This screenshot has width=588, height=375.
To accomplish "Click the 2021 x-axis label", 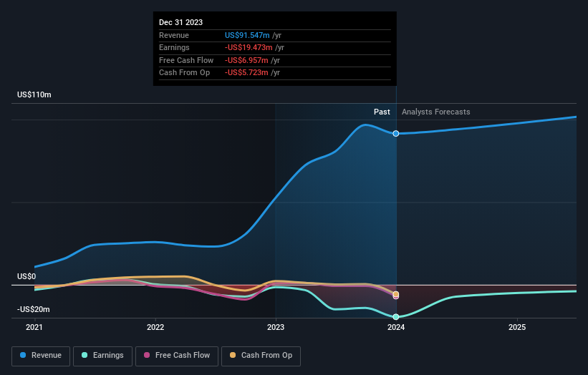I will pos(34,327).
